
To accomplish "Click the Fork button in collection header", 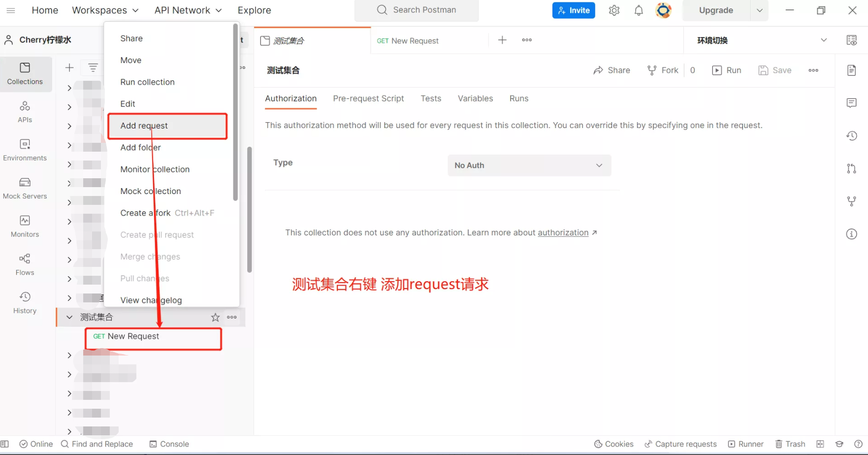I will point(663,70).
